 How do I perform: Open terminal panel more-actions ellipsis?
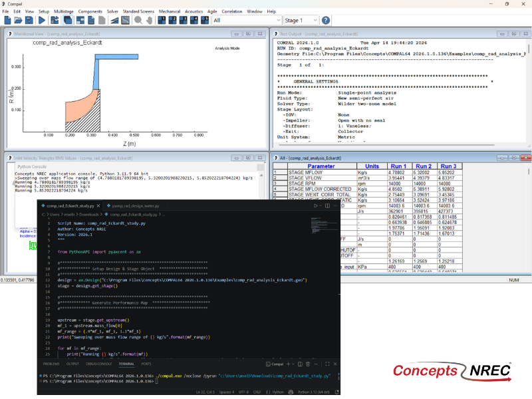(316, 364)
